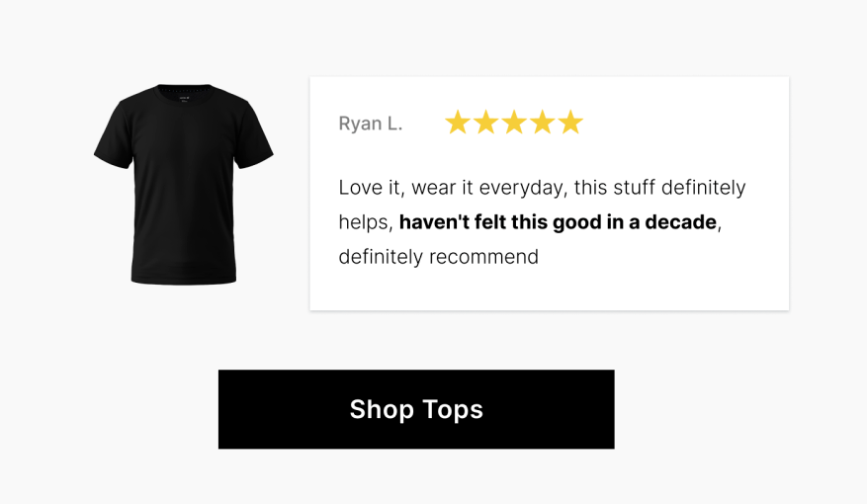This screenshot has width=867, height=504.
Task: Select the second yellow rating star
Action: tap(485, 123)
